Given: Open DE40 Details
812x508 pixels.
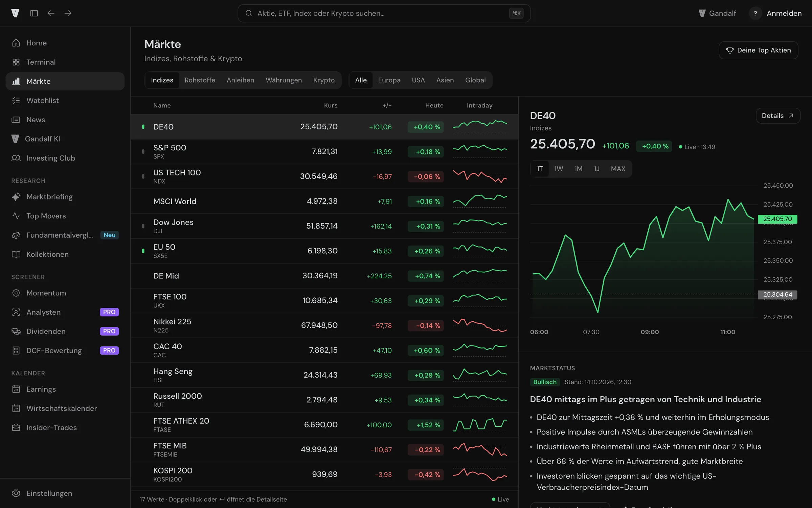Looking at the screenshot, I should tap(778, 116).
